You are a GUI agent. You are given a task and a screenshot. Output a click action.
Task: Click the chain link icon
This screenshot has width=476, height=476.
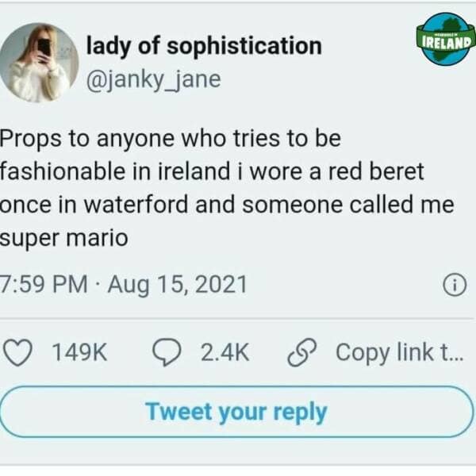(302, 353)
